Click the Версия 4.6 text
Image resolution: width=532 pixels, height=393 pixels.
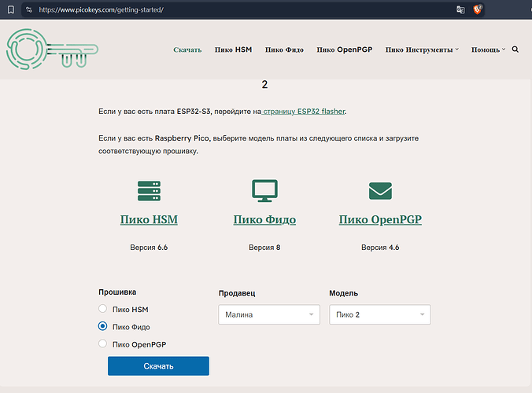pos(380,248)
